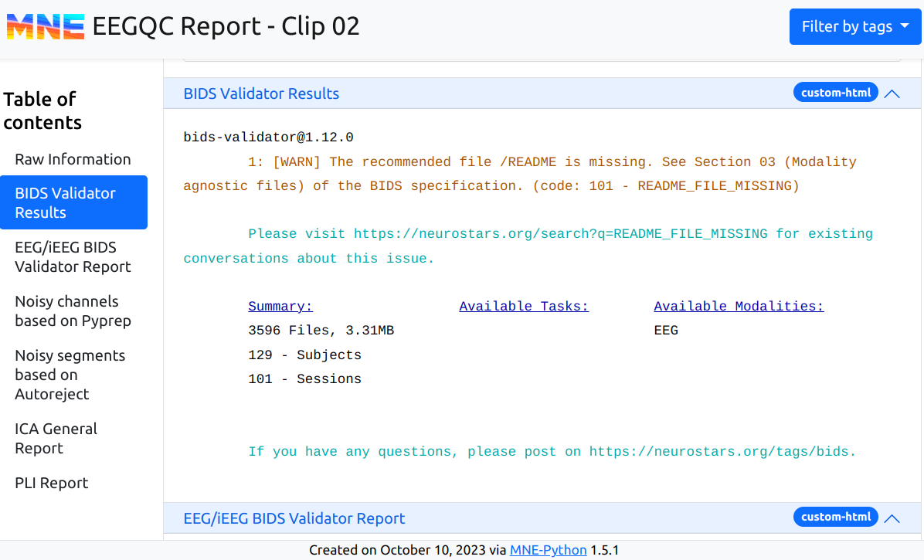Navigate to Noisy segments based on Autoreject
Viewport: 924px width, 560px height.
pyautogui.click(x=70, y=375)
